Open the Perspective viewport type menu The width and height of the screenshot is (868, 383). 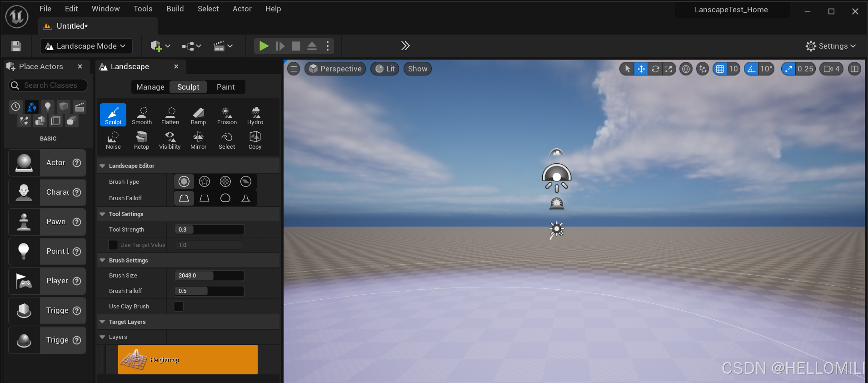[335, 69]
